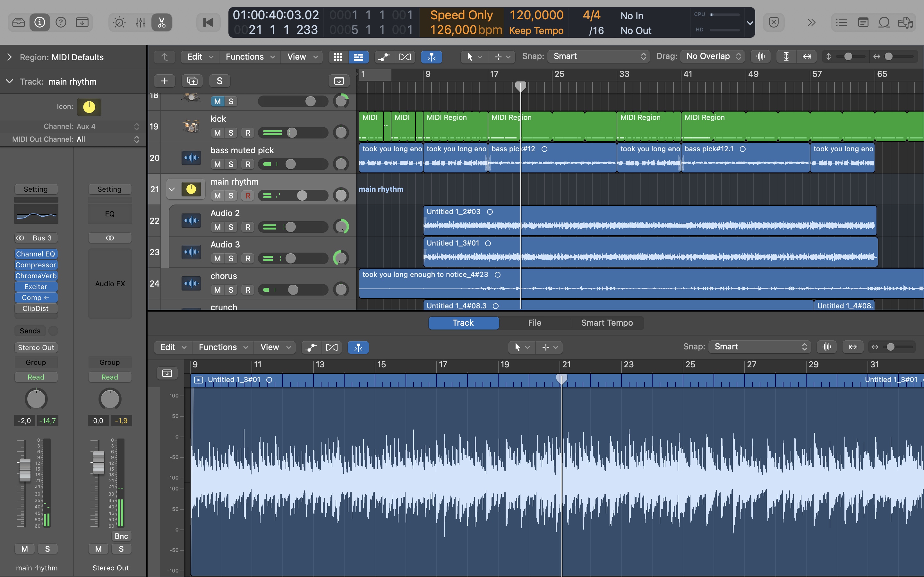Open the Smart Controls dial icon
Screen dimensions: 924x577
pos(119,22)
